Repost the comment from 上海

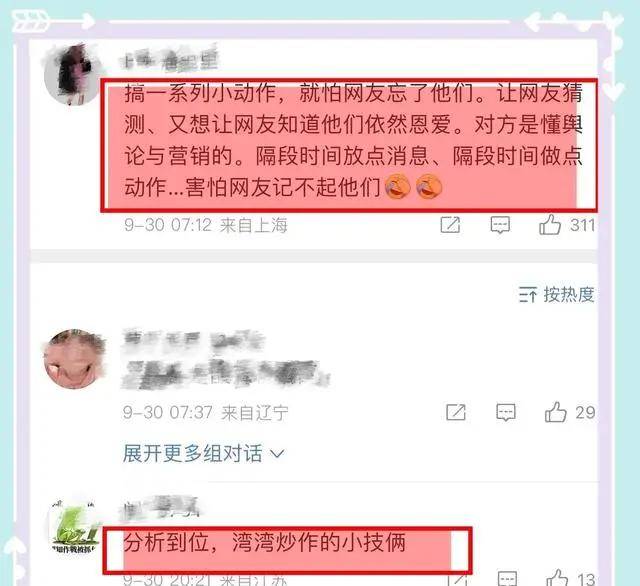(451, 224)
